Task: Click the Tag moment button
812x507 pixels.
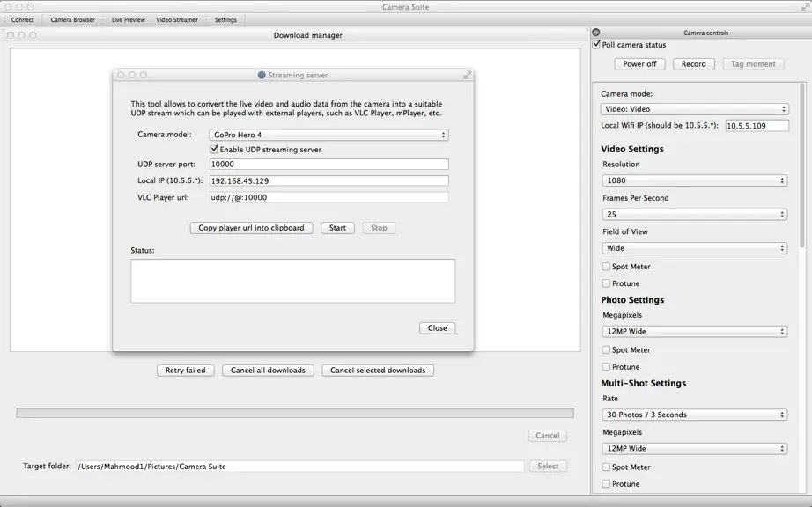Action: point(754,64)
